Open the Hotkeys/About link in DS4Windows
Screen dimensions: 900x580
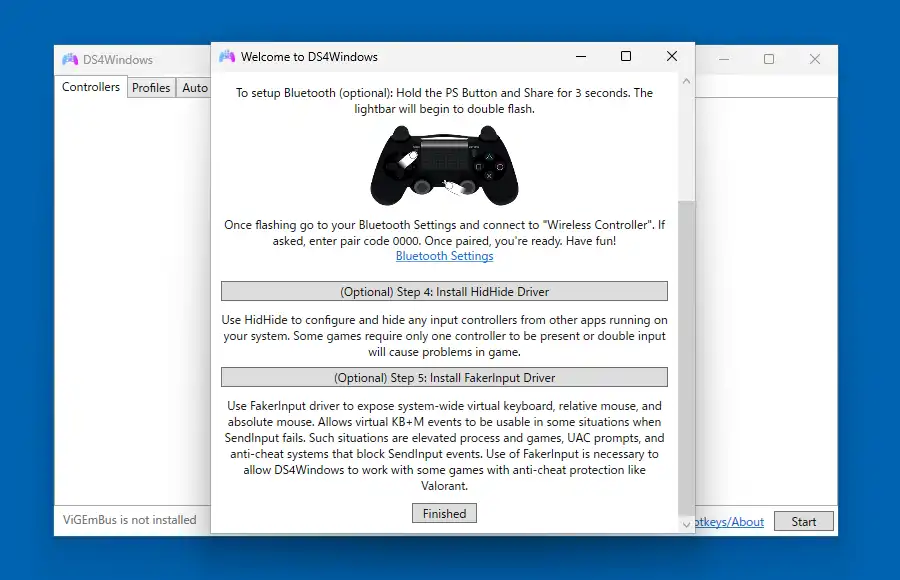click(x=730, y=522)
